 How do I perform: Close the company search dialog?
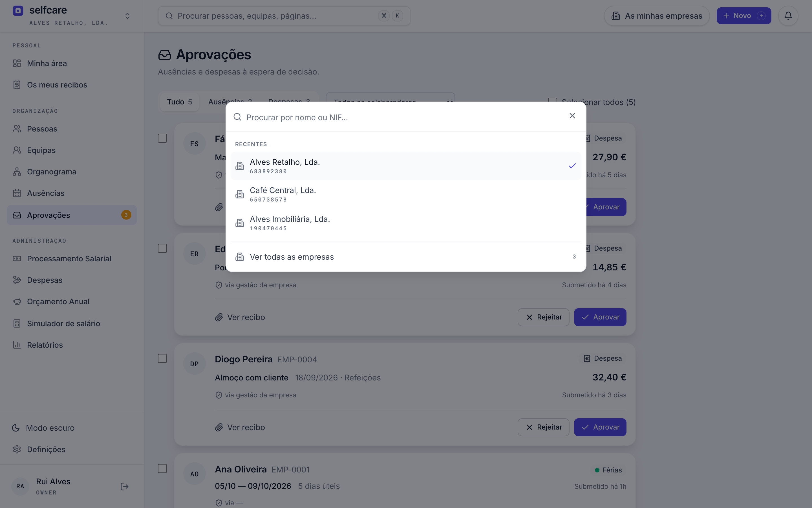pos(572,116)
